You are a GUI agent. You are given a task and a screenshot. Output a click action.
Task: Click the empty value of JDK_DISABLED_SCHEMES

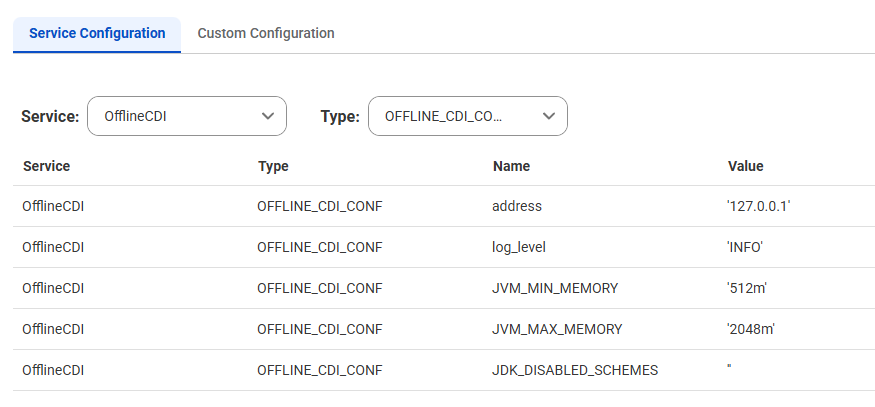729,368
